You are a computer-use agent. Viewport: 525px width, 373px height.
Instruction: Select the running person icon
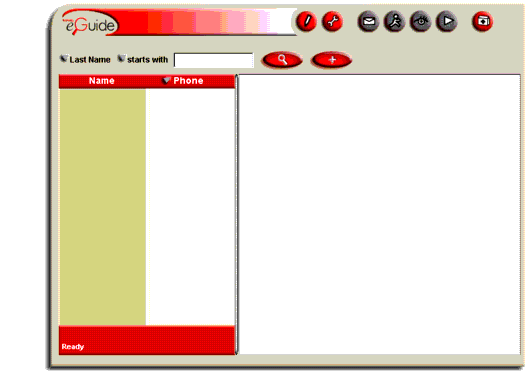pyautogui.click(x=394, y=22)
